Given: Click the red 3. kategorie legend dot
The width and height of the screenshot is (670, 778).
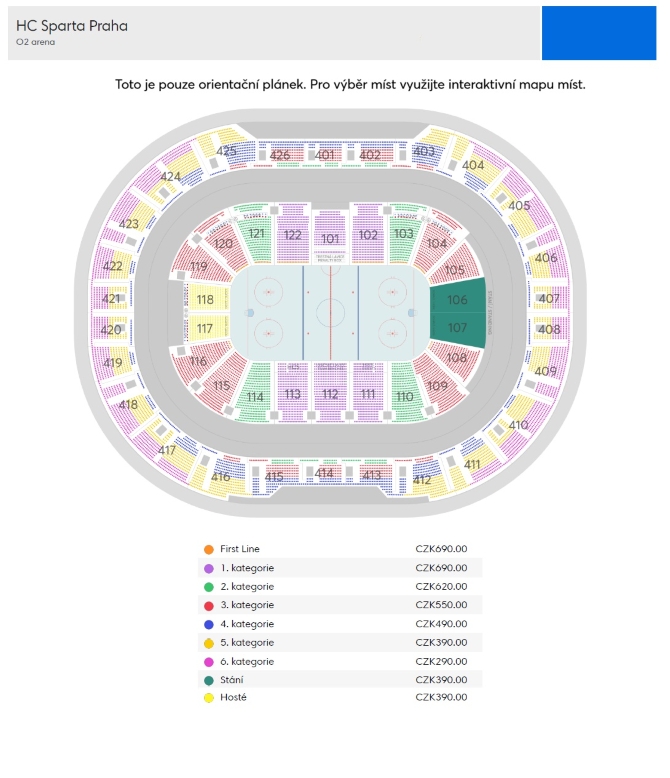Looking at the screenshot, I should coord(208,605).
